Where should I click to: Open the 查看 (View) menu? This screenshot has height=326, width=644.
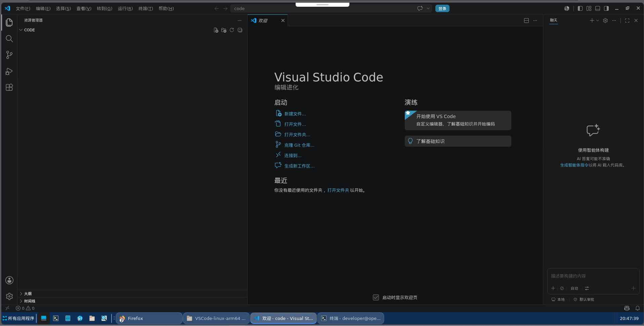click(x=84, y=9)
